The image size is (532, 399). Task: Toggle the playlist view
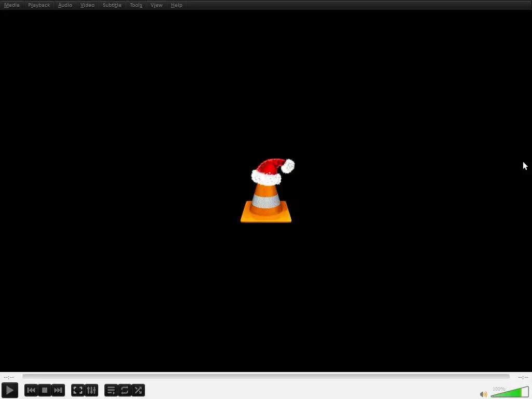tap(111, 390)
